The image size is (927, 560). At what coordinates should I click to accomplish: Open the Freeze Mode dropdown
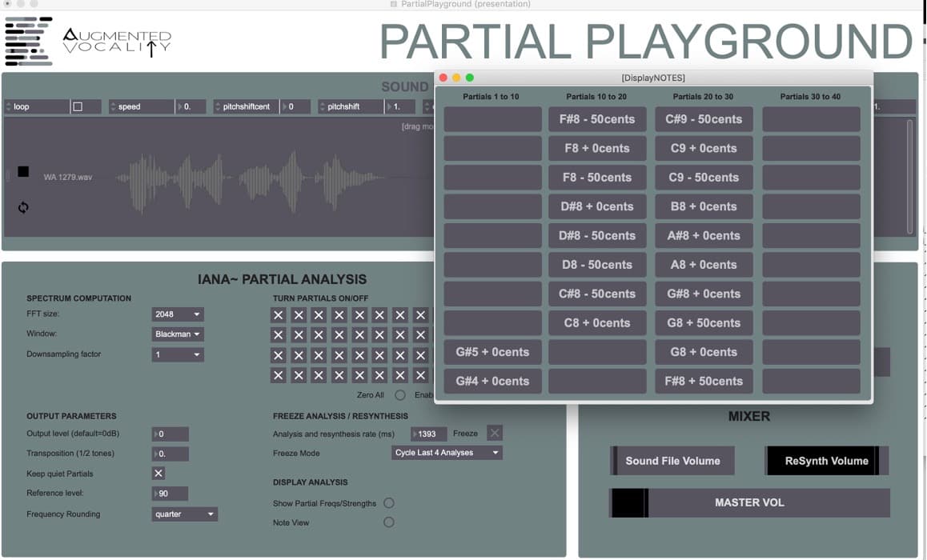[x=447, y=453]
